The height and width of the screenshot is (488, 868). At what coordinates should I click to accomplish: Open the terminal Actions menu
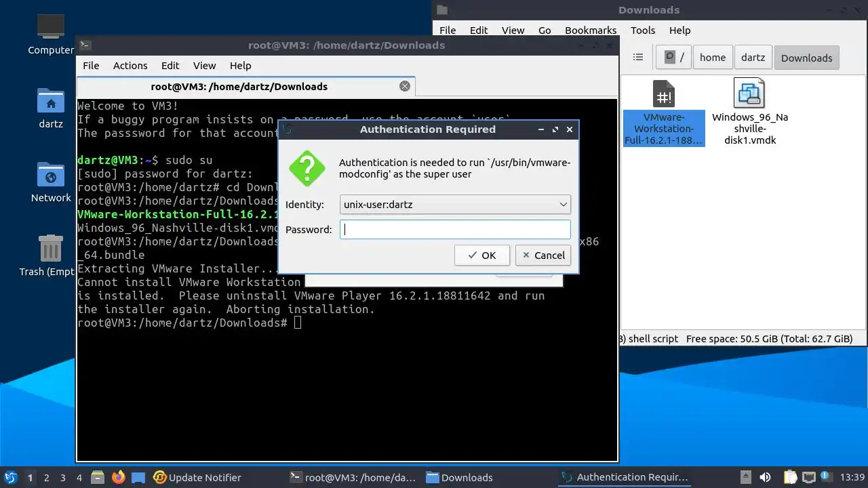coord(130,66)
